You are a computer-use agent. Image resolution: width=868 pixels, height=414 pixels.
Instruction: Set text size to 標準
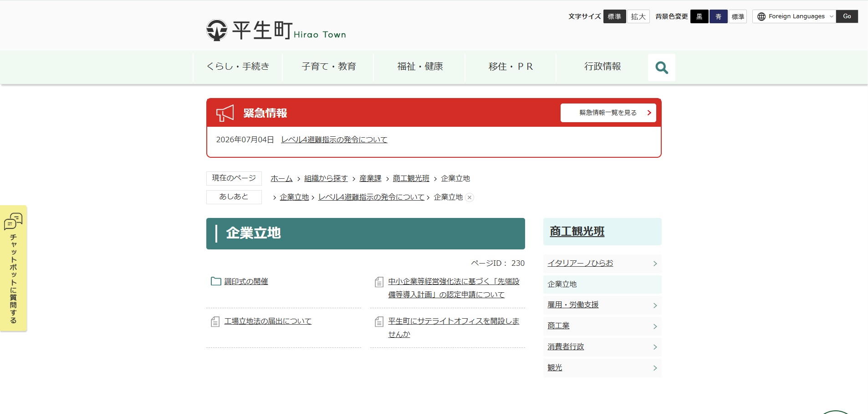click(614, 16)
